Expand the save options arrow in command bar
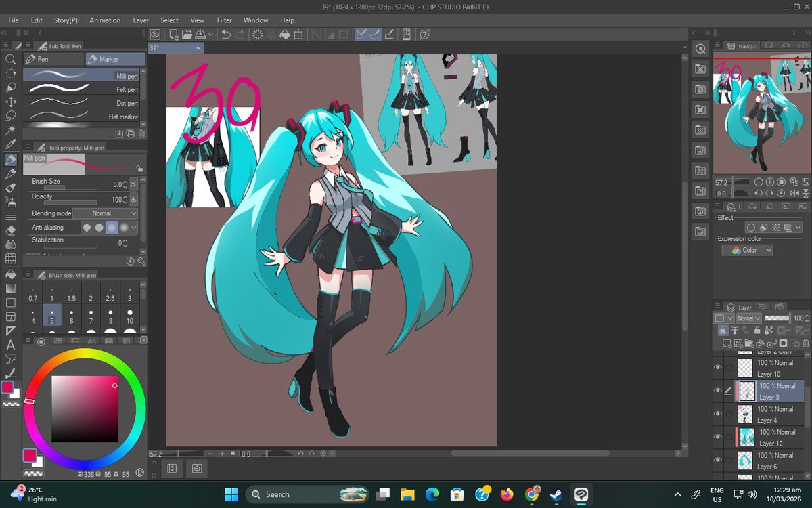The height and width of the screenshot is (508, 812). (211, 34)
